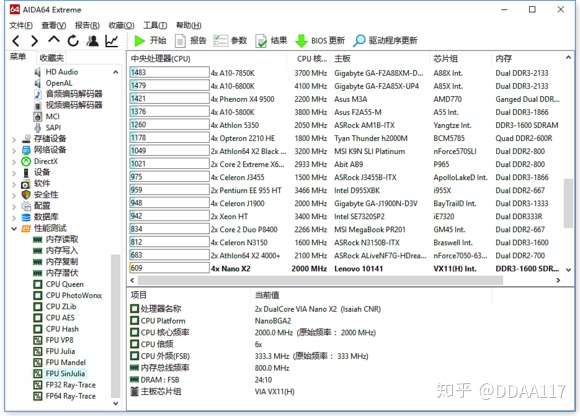Click the 报告 report toolbar button
This screenshot has width=580, height=416.
click(x=190, y=41)
